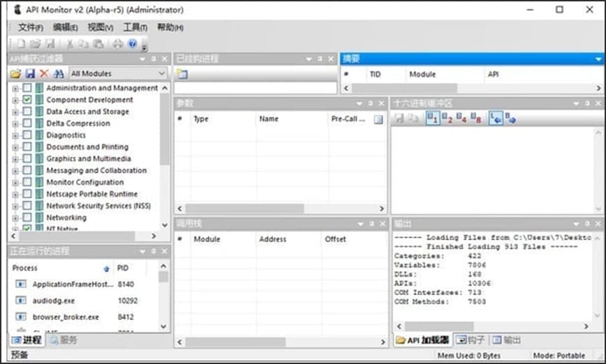Enable the Graphics and Multimedia checkbox
Viewport: 606px width, 364px height.
tap(27, 159)
